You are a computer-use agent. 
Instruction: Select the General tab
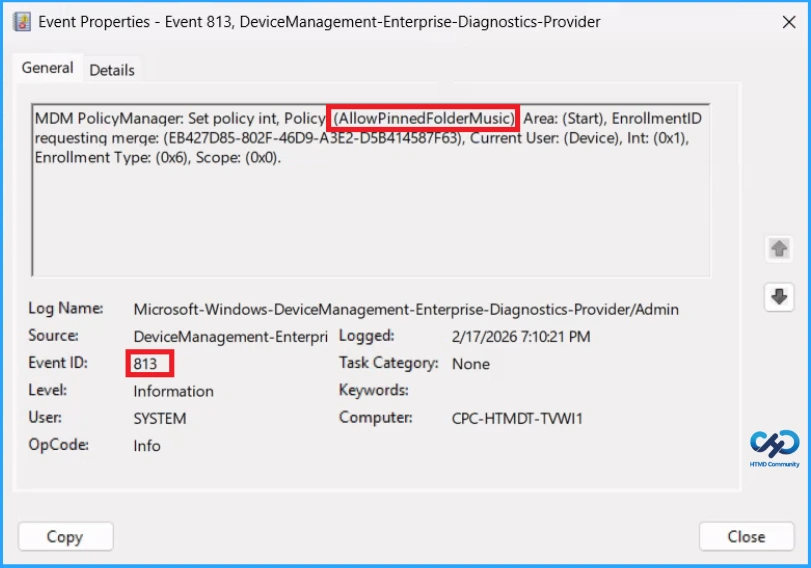48,68
